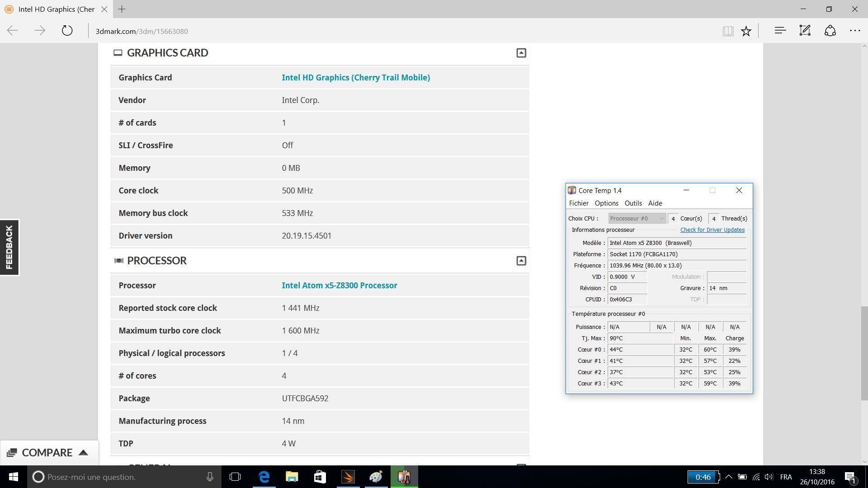Viewport: 868px width, 488px height.
Task: Click the Feedback side button
Action: point(9,247)
